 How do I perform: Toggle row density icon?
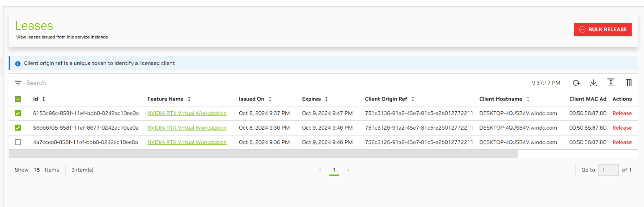610,82
